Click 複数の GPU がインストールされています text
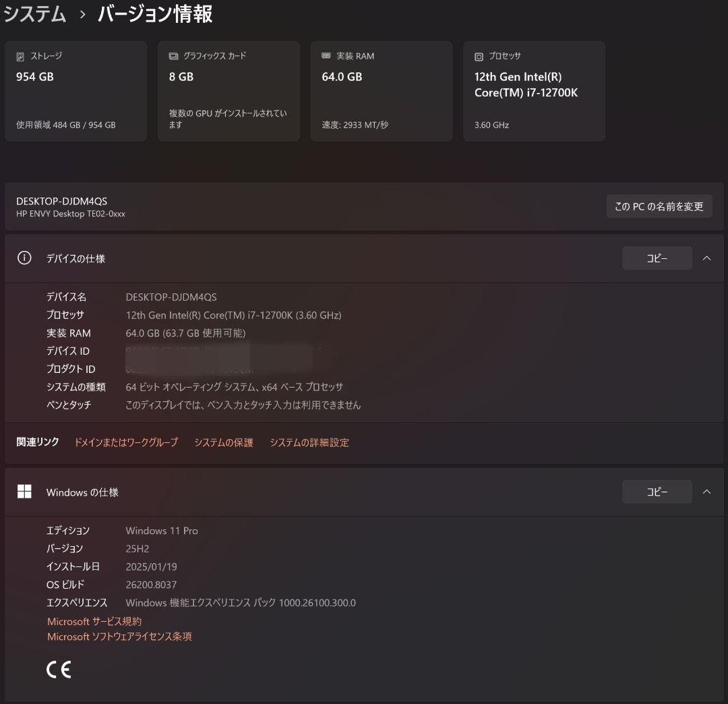The width and height of the screenshot is (728, 704). 228,119
